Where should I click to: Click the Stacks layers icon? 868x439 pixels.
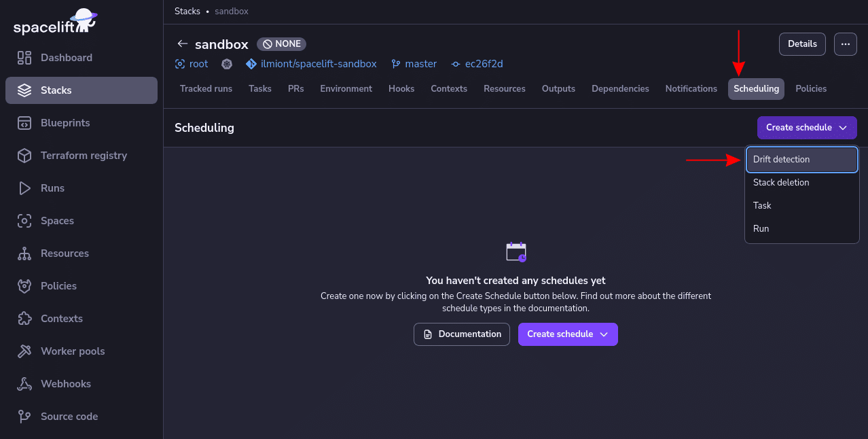[24, 90]
